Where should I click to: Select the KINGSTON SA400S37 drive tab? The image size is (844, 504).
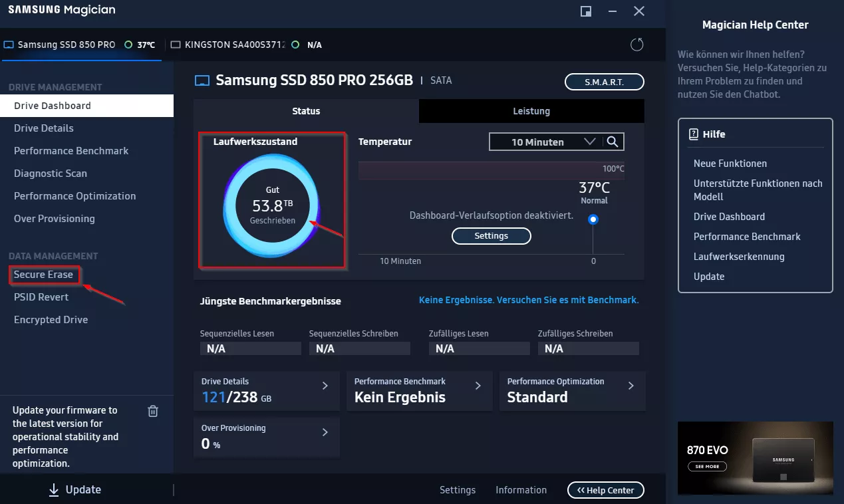pyautogui.click(x=246, y=45)
